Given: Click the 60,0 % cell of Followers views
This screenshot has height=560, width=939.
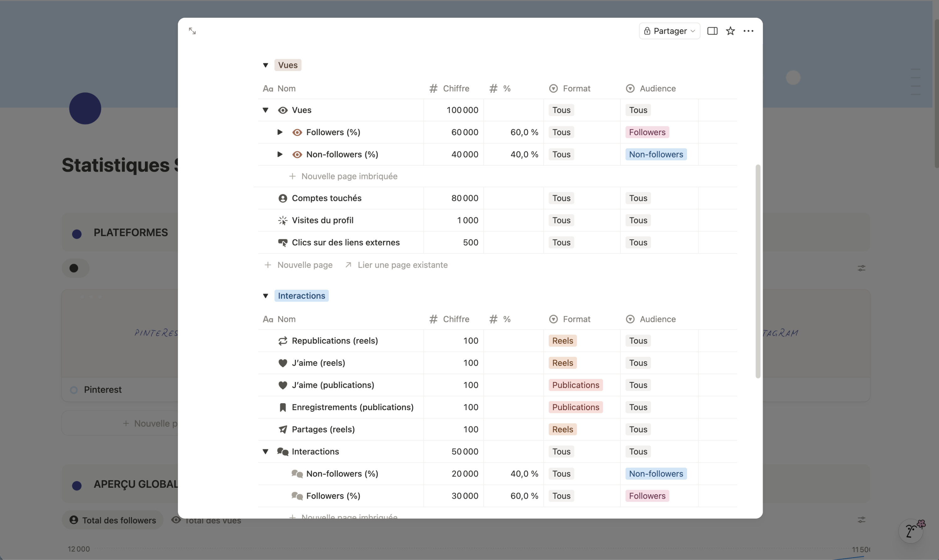Looking at the screenshot, I should coord(513,132).
